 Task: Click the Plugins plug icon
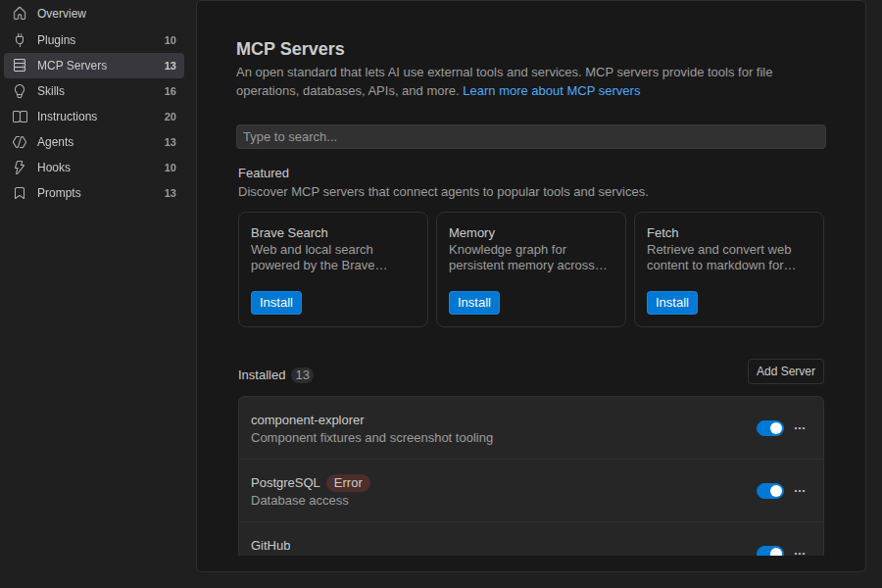point(20,40)
